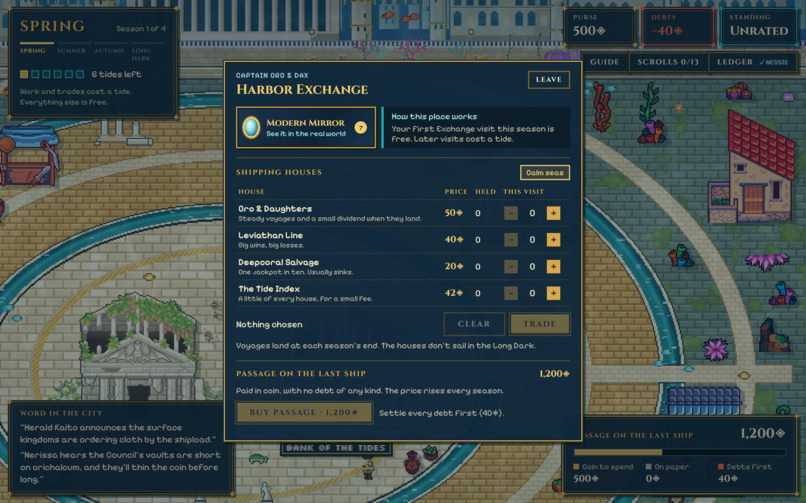The height and width of the screenshot is (503, 806).
Task: Click the Deepcoral Salvage house name
Action: tap(279, 263)
